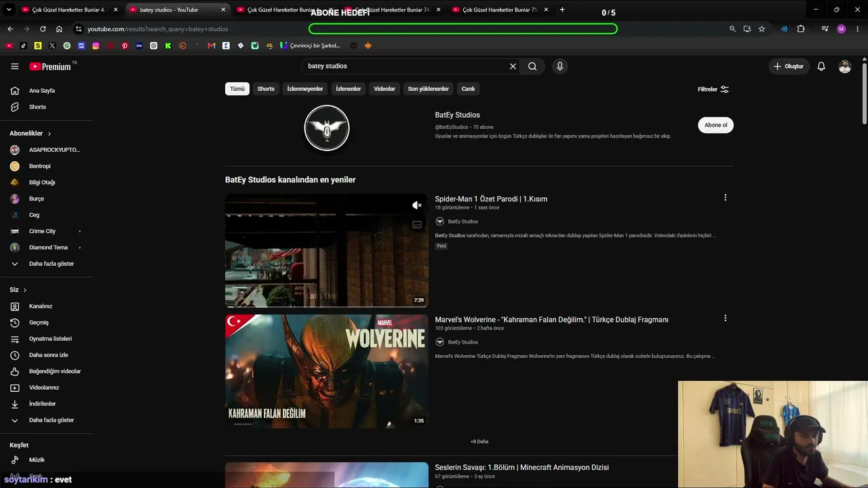Viewport: 868px width, 488px height.
Task: Open the TikTok bookmark
Action: [x=23, y=45]
